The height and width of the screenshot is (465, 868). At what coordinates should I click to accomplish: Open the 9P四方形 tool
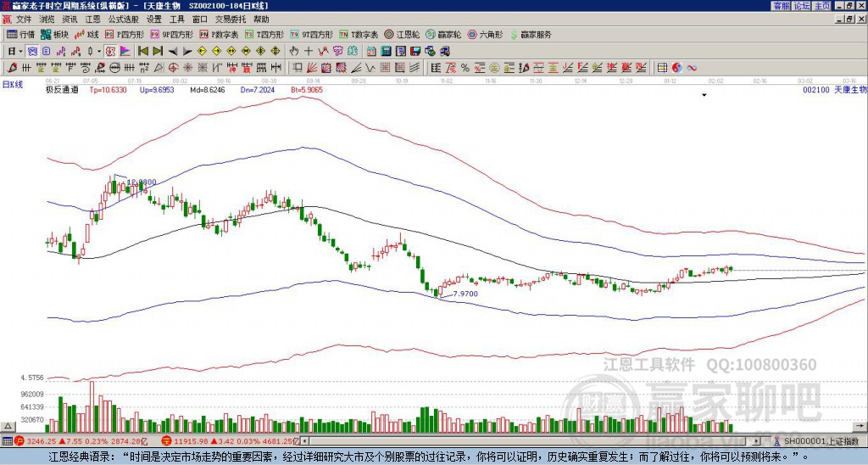pos(172,34)
